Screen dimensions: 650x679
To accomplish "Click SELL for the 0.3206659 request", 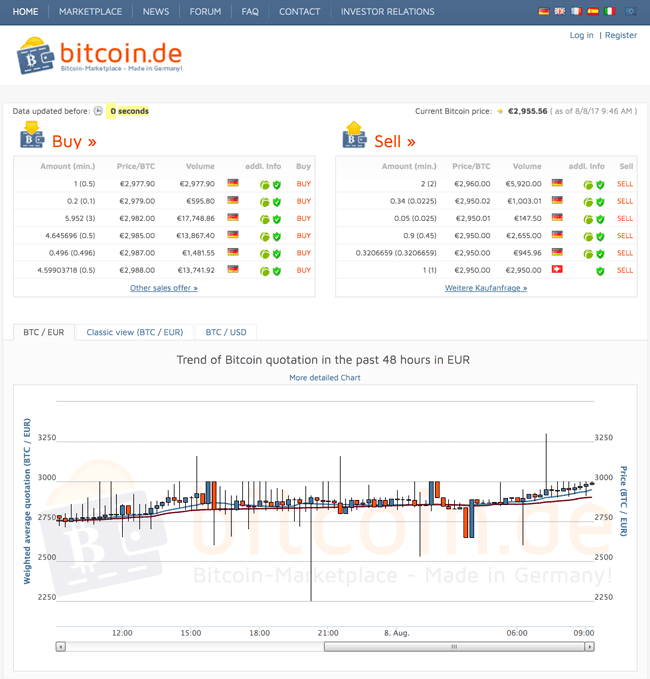I will [x=625, y=253].
